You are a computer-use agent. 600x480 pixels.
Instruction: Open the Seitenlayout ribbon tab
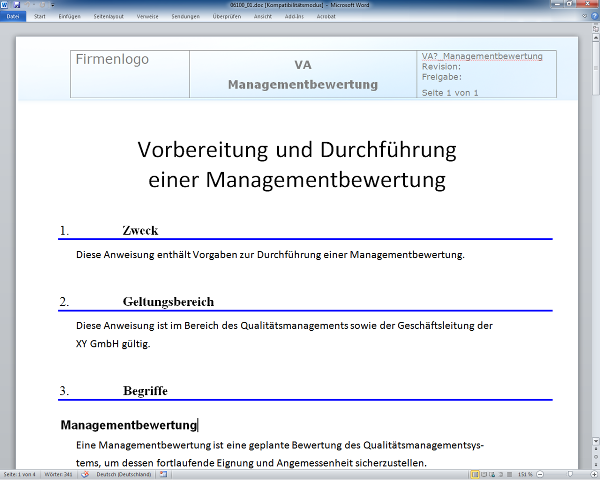(x=108, y=17)
